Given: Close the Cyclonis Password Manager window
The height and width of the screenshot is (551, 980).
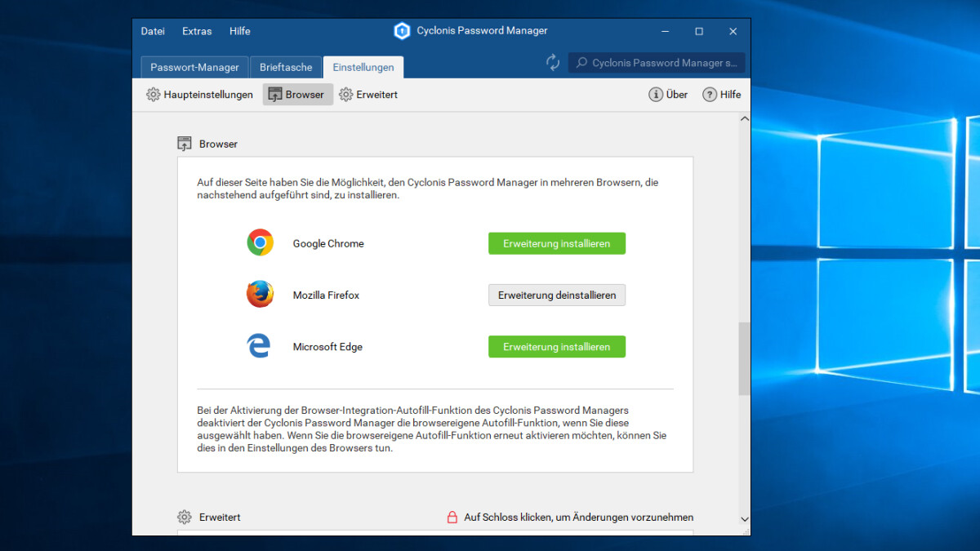Looking at the screenshot, I should (x=733, y=31).
